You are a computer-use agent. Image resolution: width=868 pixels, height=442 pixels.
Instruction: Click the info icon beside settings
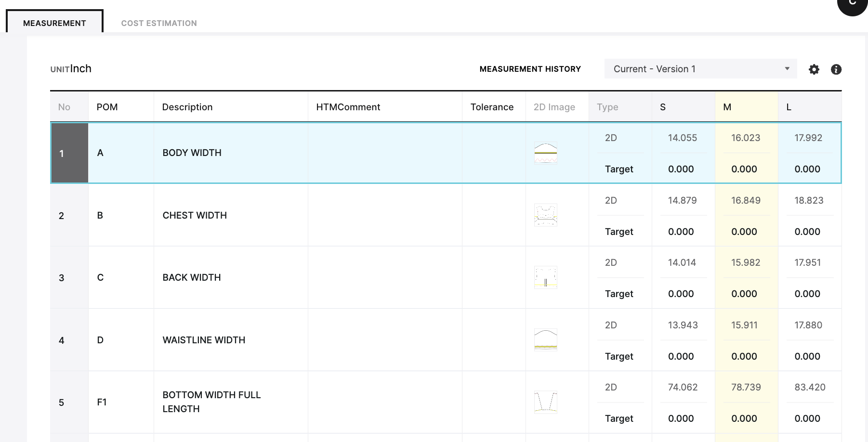coord(836,69)
